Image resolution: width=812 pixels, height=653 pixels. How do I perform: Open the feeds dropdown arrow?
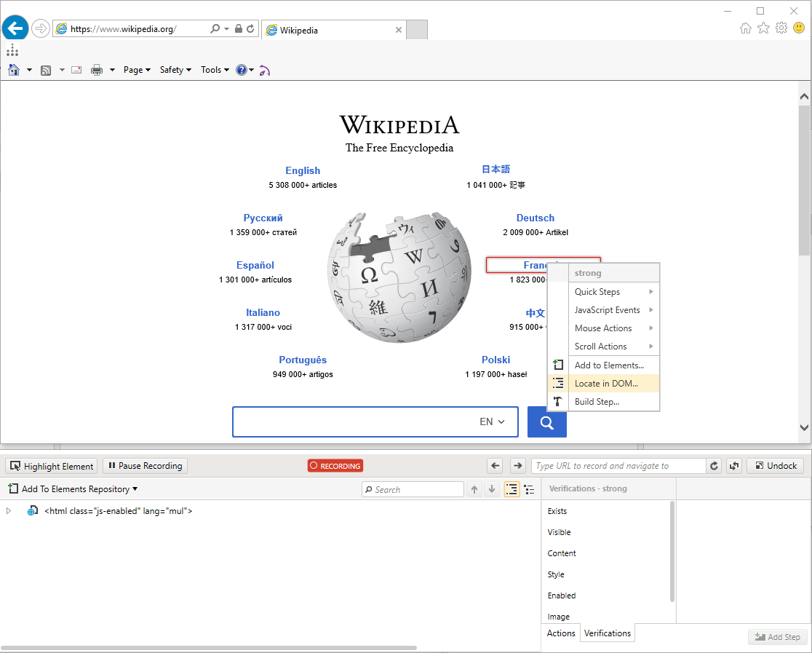[x=62, y=70]
